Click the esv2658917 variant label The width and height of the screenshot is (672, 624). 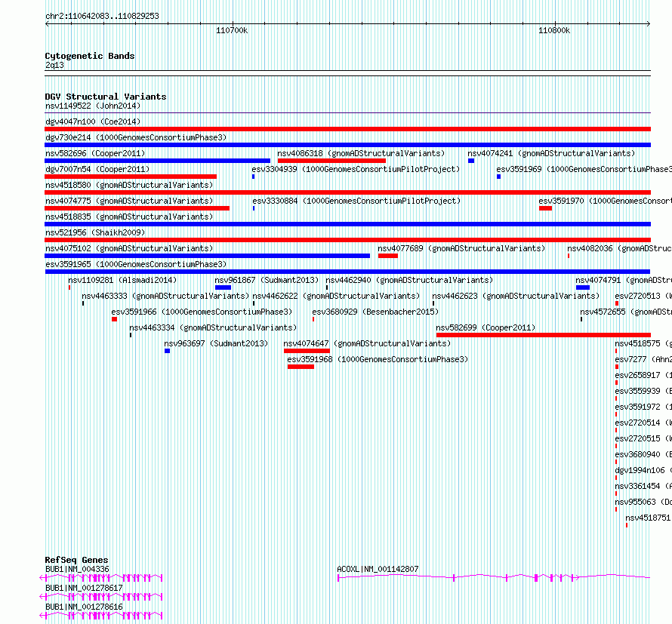pyautogui.click(x=643, y=375)
